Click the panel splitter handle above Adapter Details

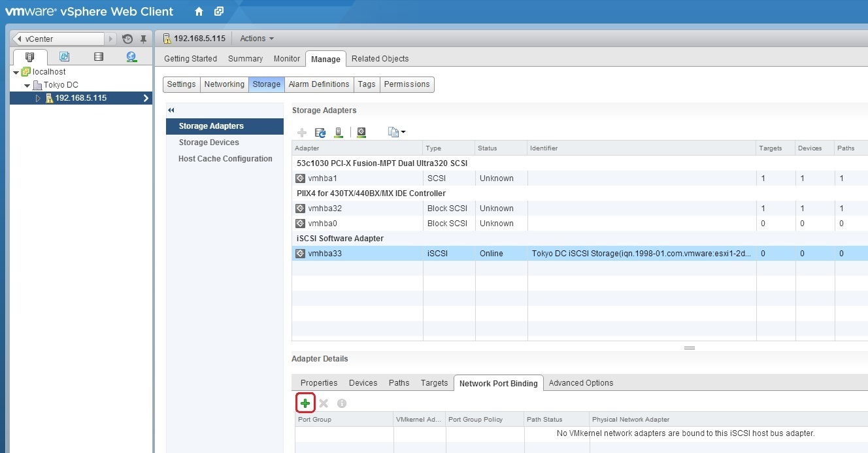[x=689, y=348]
